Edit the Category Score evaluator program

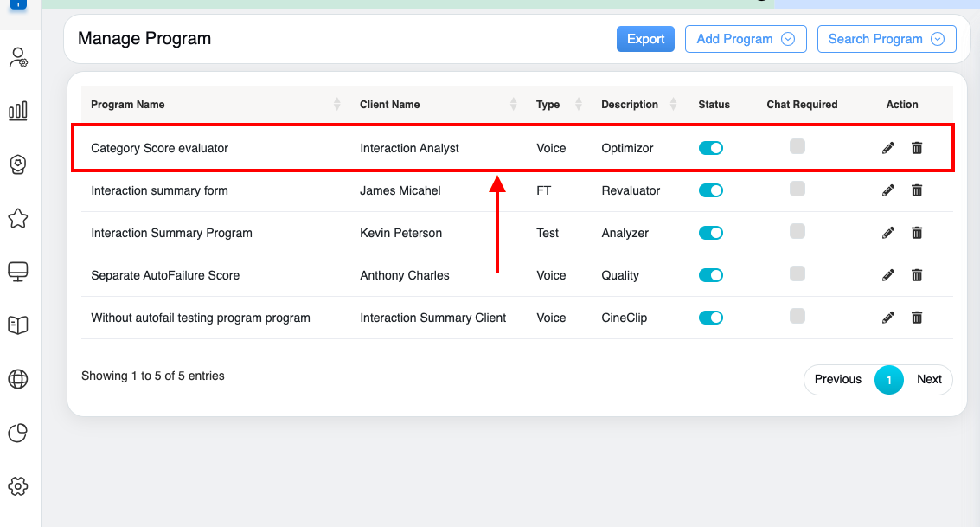(887, 148)
